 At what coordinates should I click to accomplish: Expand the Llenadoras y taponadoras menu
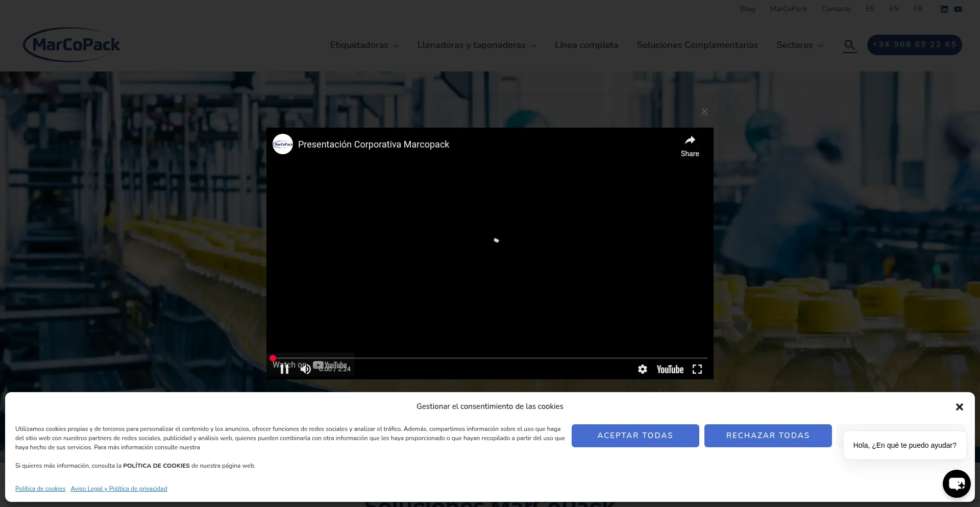tap(476, 45)
